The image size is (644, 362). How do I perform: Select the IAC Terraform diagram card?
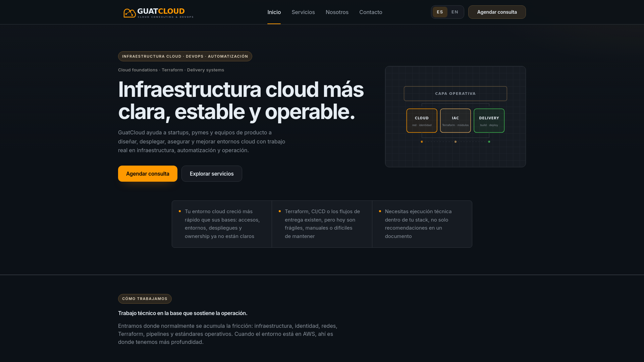(455, 121)
